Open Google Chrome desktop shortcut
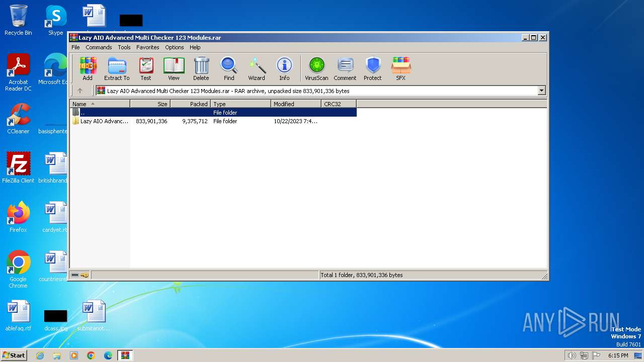This screenshot has height=362, width=644. [18, 269]
